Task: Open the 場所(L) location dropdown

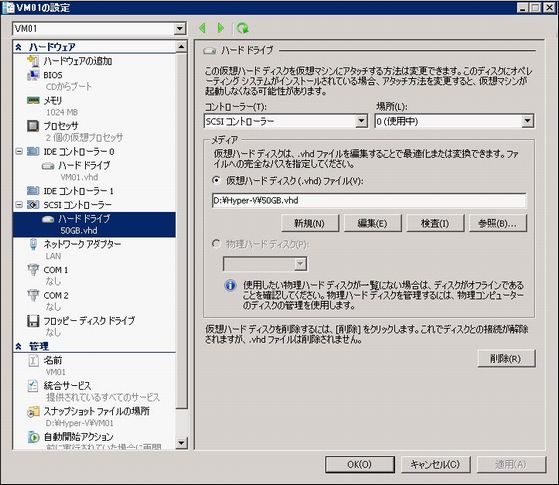Action: 528,121
